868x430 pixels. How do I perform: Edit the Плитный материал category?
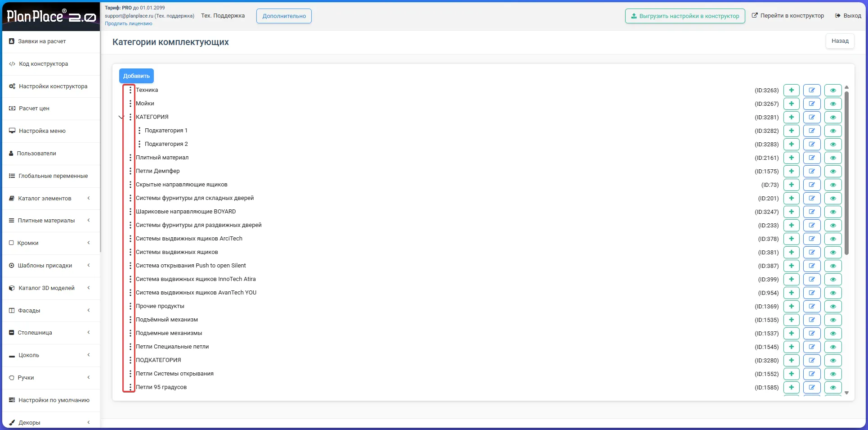click(x=812, y=158)
